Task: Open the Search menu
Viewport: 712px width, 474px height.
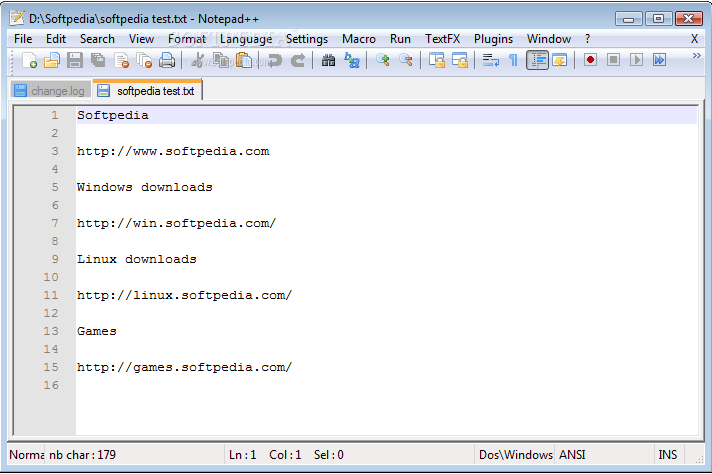Action: pos(97,39)
